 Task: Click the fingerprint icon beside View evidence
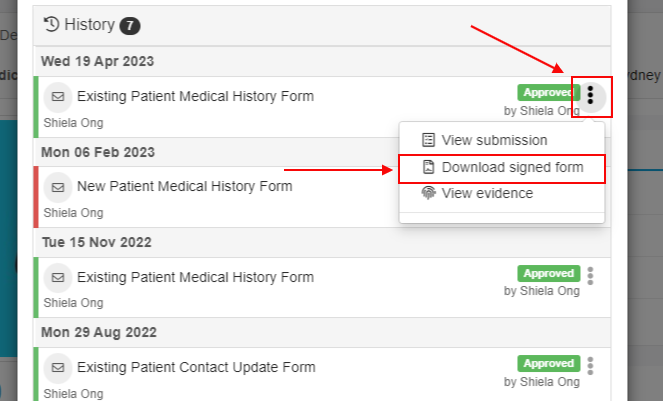[428, 193]
